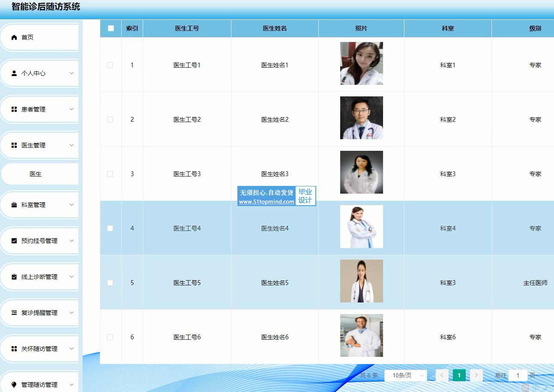Image resolution: width=554 pixels, height=392 pixels.
Task: Click the chart icon beside 预约挂号管理
Action: [14, 241]
